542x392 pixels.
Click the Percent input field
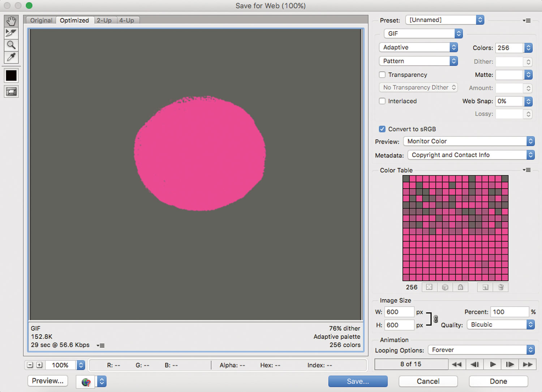(x=509, y=312)
